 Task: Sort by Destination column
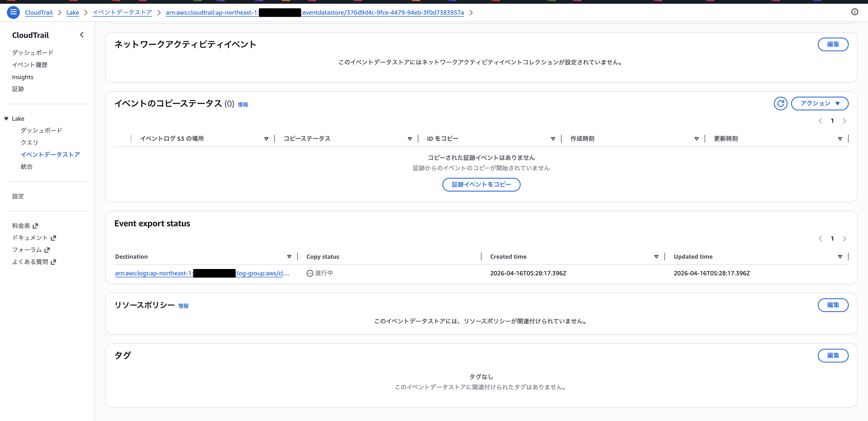(x=289, y=257)
